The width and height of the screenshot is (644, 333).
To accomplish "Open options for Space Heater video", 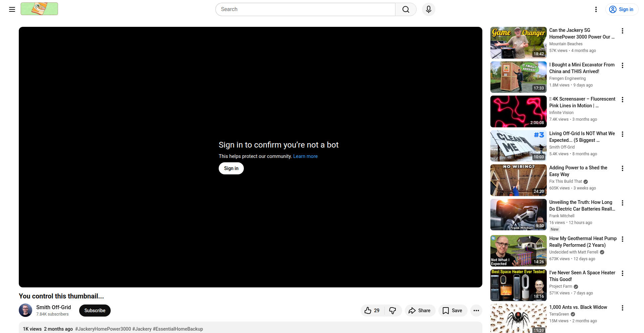I will 623,273.
